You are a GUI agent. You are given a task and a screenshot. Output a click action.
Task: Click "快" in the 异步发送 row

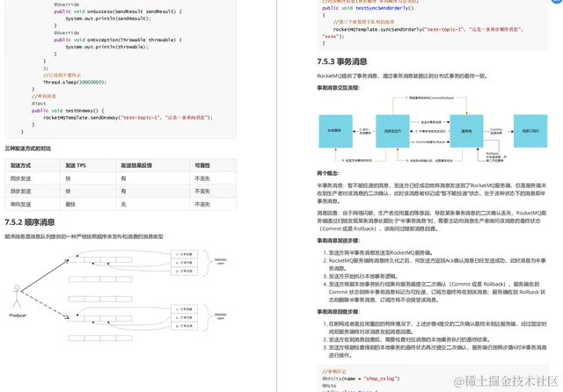coord(68,191)
